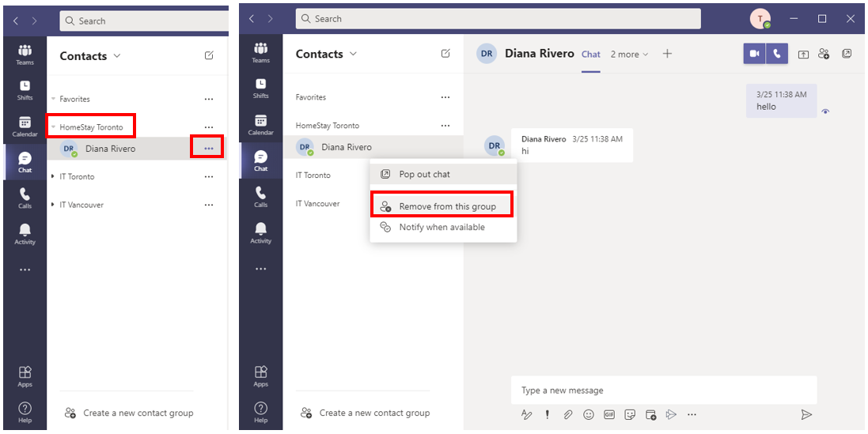Open the profile avatar T menu
The image size is (868, 434).
coord(760,19)
